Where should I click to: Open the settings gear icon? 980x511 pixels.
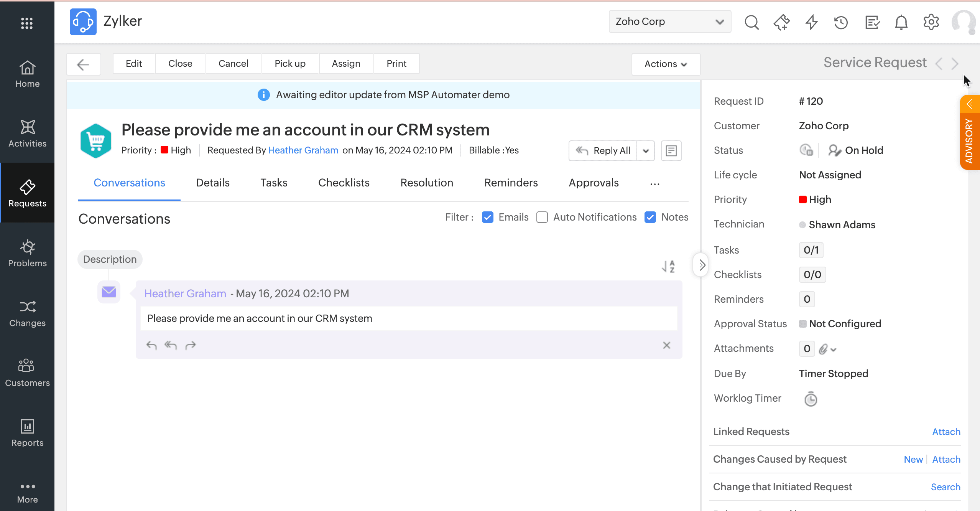pos(931,22)
